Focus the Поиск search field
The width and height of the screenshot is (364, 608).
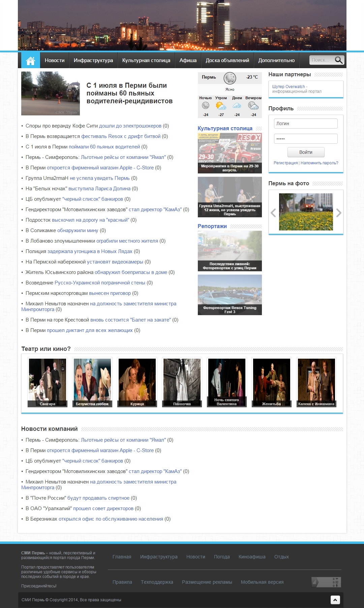tap(322, 60)
